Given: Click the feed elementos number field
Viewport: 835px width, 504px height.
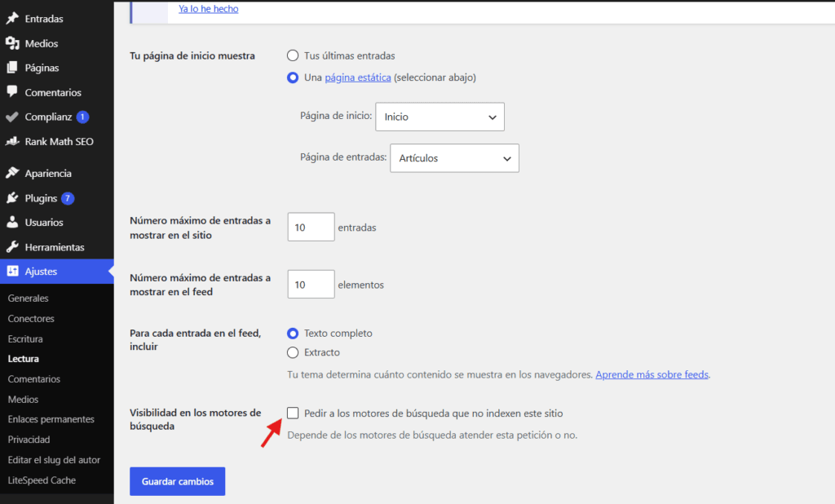Looking at the screenshot, I should click(x=311, y=284).
